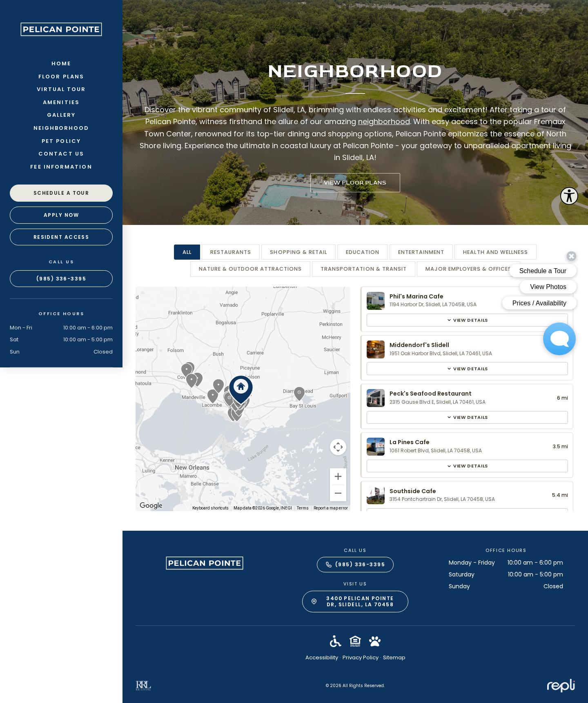Viewport: 588px width, 703px height.
Task: Open the Entertainment tab
Action: click(x=421, y=252)
